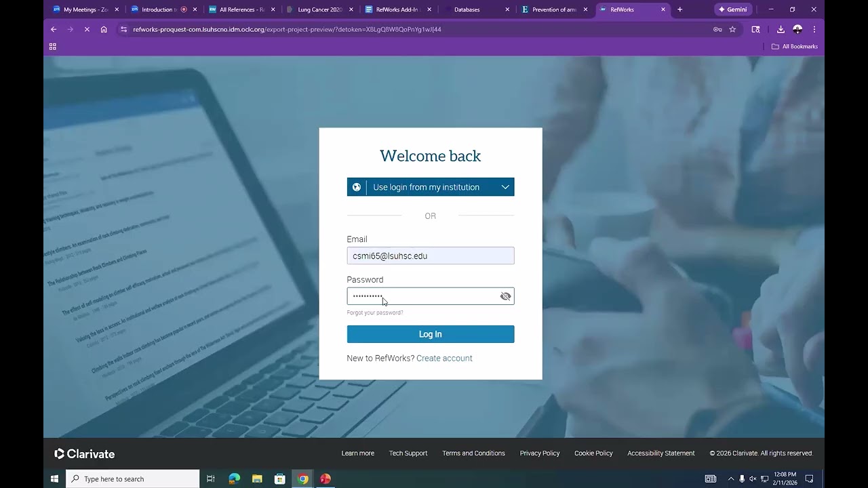Screen dimensions: 868x488
Task: Open the Windows notification center icon
Action: tap(809, 479)
